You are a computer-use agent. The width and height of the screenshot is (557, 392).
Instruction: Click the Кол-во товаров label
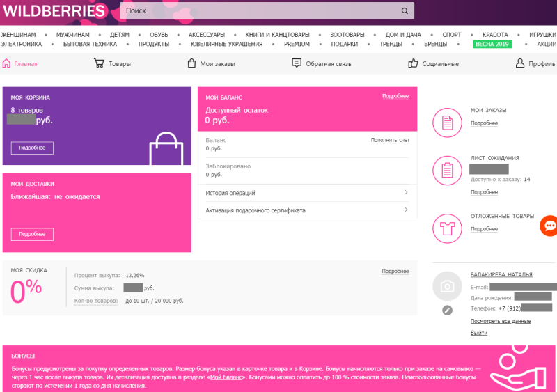(x=96, y=301)
